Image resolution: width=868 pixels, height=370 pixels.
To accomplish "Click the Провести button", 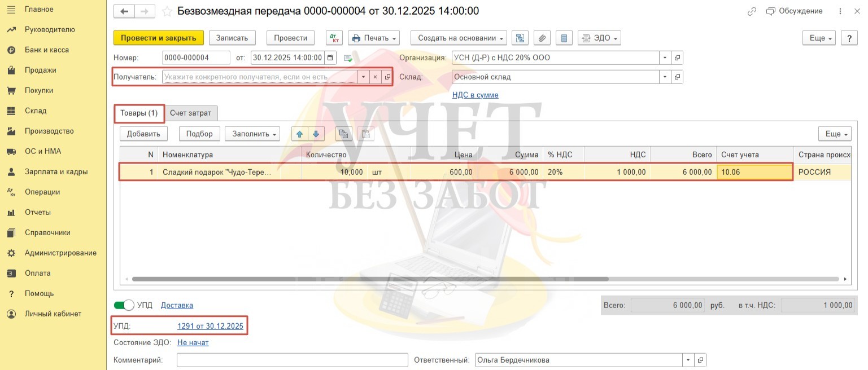I will click(x=290, y=38).
